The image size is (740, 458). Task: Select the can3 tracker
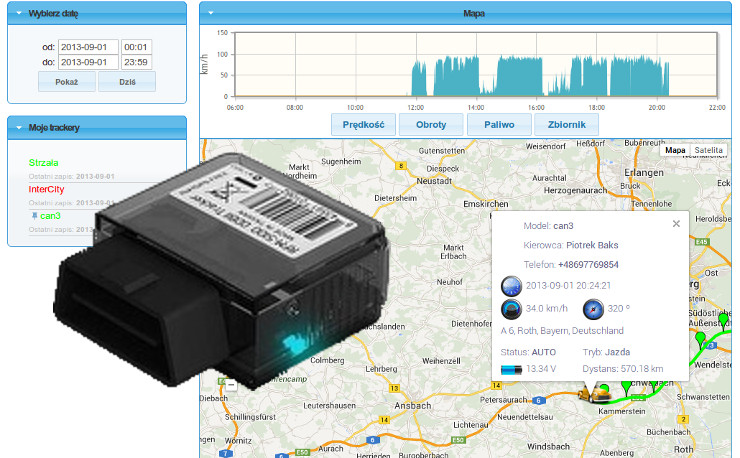tap(50, 216)
